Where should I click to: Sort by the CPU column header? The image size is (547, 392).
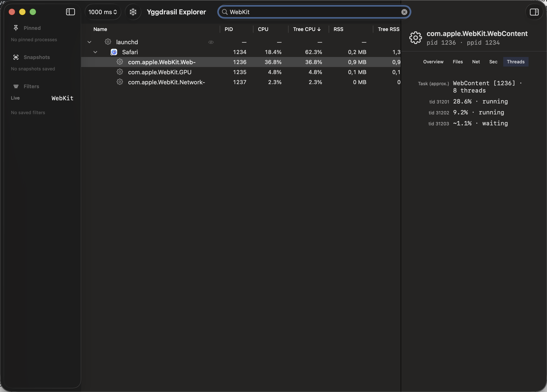tap(263, 29)
